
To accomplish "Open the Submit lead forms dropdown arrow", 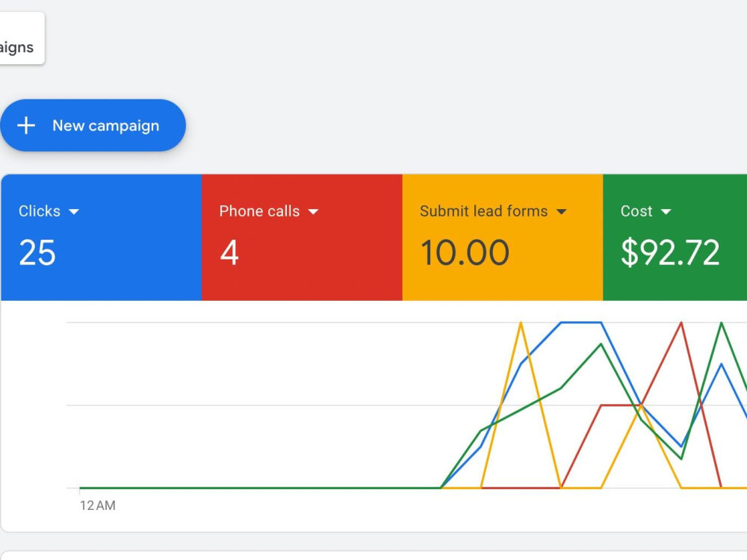I will 562,211.
